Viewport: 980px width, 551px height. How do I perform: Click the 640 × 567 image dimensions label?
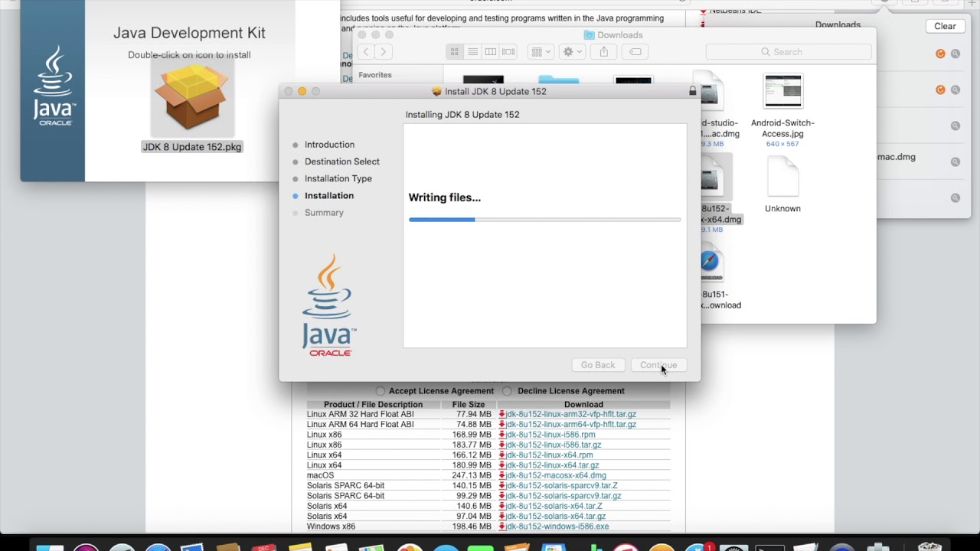782,144
